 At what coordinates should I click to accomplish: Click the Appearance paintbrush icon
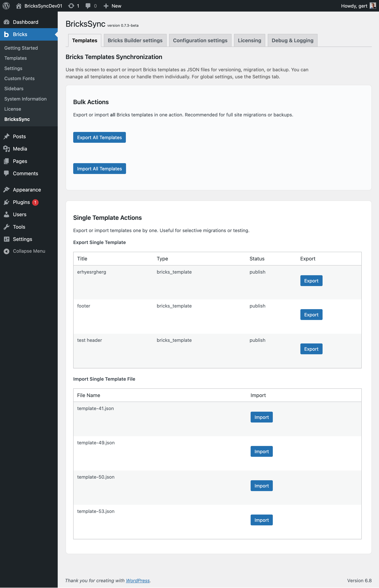(6, 190)
